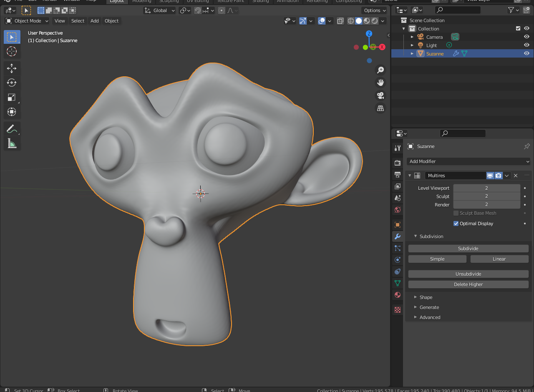Image resolution: width=534 pixels, height=392 pixels.
Task: Open the Object Constraints properties tab
Action: 398,271
